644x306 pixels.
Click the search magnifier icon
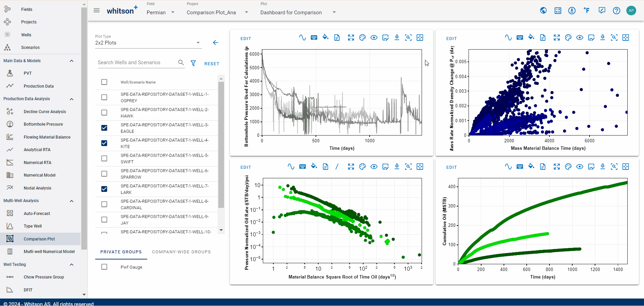point(181,62)
